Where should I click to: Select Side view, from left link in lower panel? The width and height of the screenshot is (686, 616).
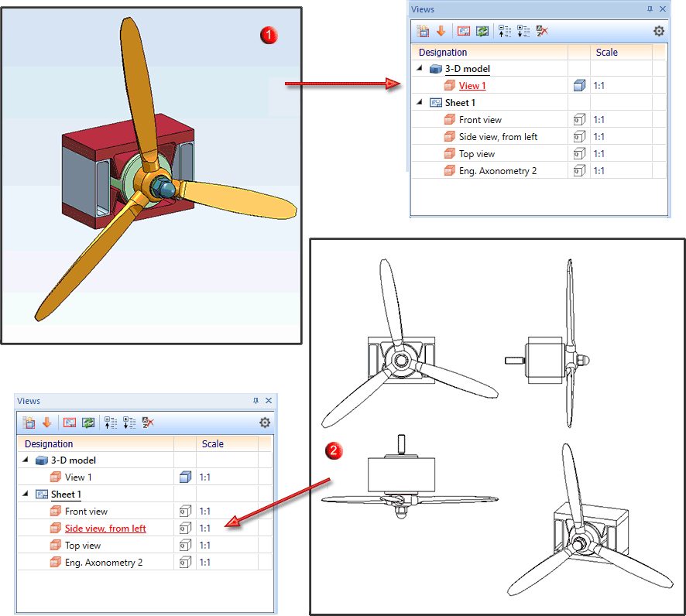coord(105,529)
